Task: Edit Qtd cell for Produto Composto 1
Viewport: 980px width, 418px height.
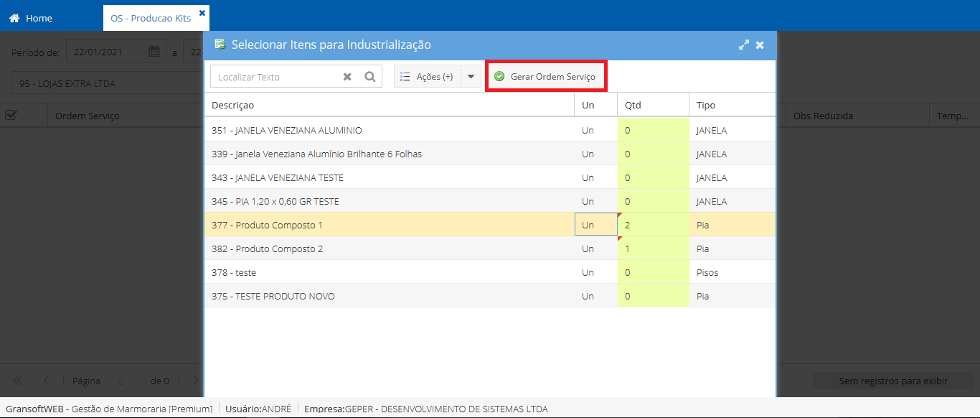Action: (x=653, y=225)
